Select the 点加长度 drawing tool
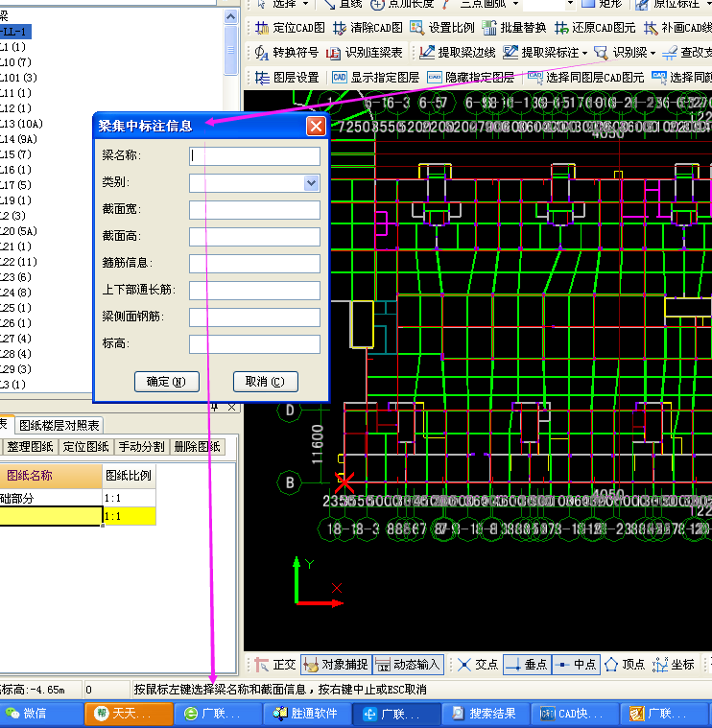Viewport: 712px width, 728px height. 402,4
